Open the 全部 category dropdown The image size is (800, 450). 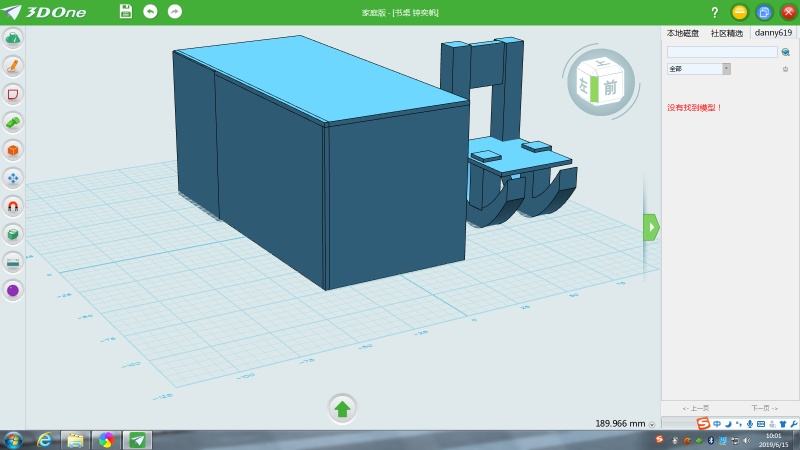click(x=698, y=68)
